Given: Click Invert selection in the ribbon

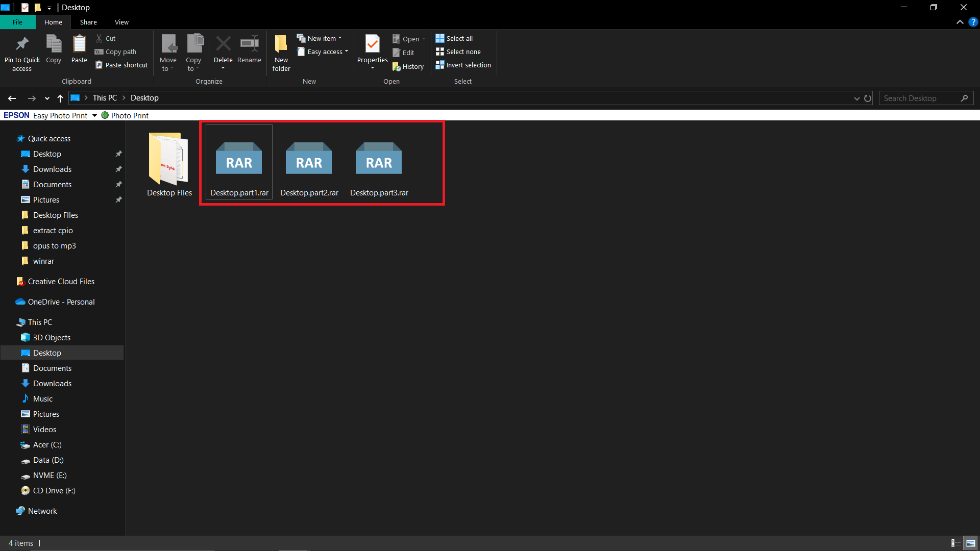Looking at the screenshot, I should (x=463, y=65).
